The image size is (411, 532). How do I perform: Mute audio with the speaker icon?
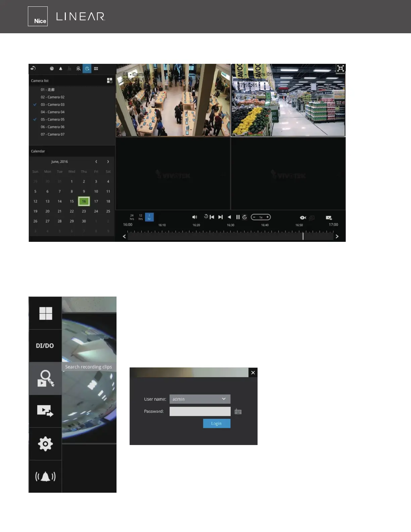click(194, 217)
